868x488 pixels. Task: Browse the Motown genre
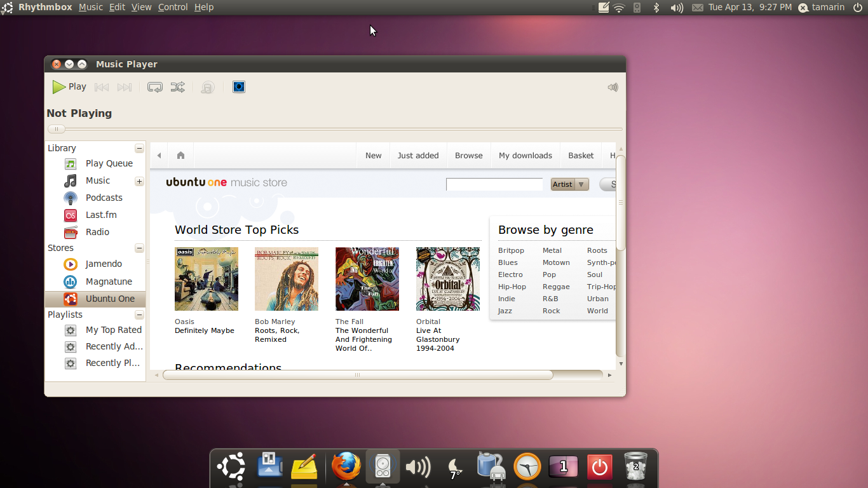tap(556, 262)
